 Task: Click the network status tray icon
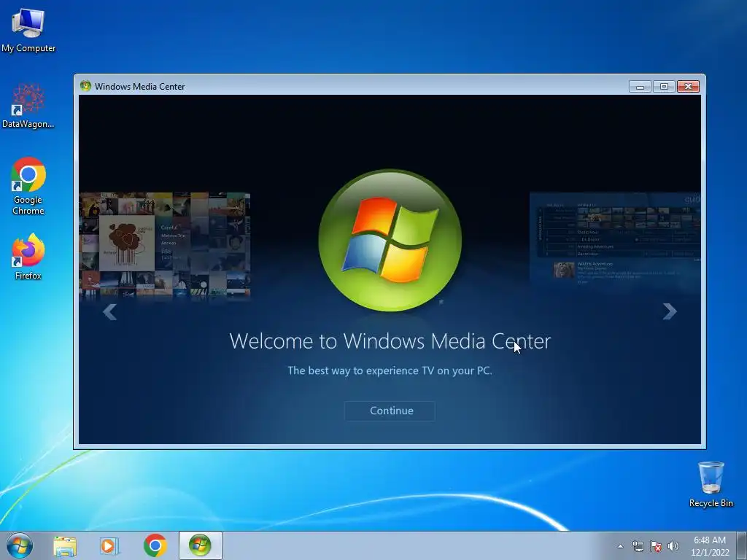click(x=638, y=546)
